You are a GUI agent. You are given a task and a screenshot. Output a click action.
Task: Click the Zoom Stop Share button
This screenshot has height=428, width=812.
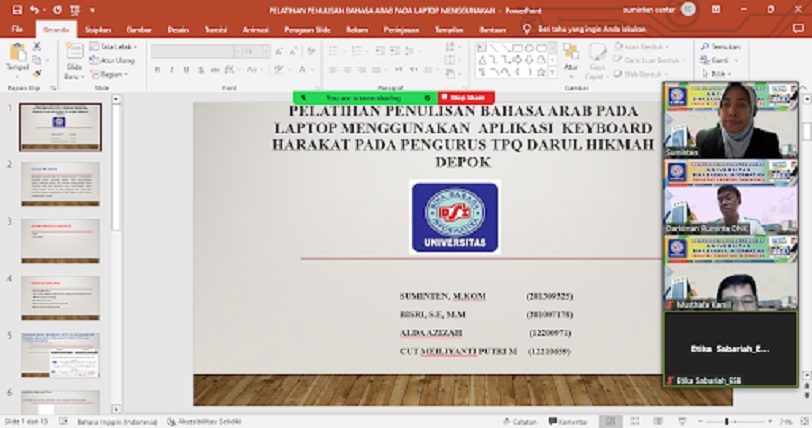click(x=466, y=97)
